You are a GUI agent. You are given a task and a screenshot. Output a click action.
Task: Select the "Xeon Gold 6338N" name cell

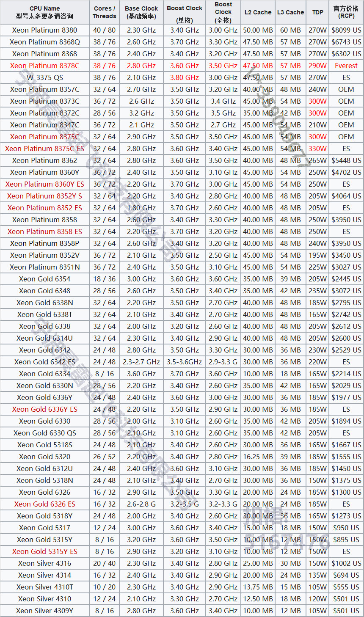coord(44,303)
